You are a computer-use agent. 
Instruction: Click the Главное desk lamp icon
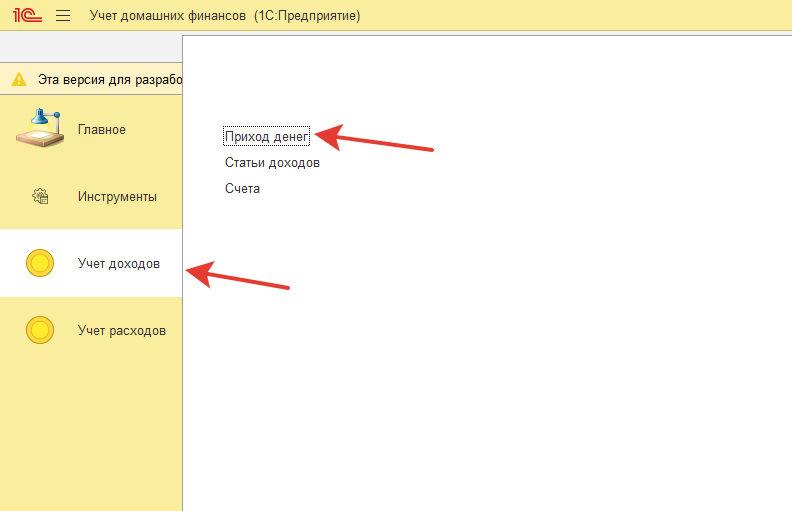click(40, 128)
